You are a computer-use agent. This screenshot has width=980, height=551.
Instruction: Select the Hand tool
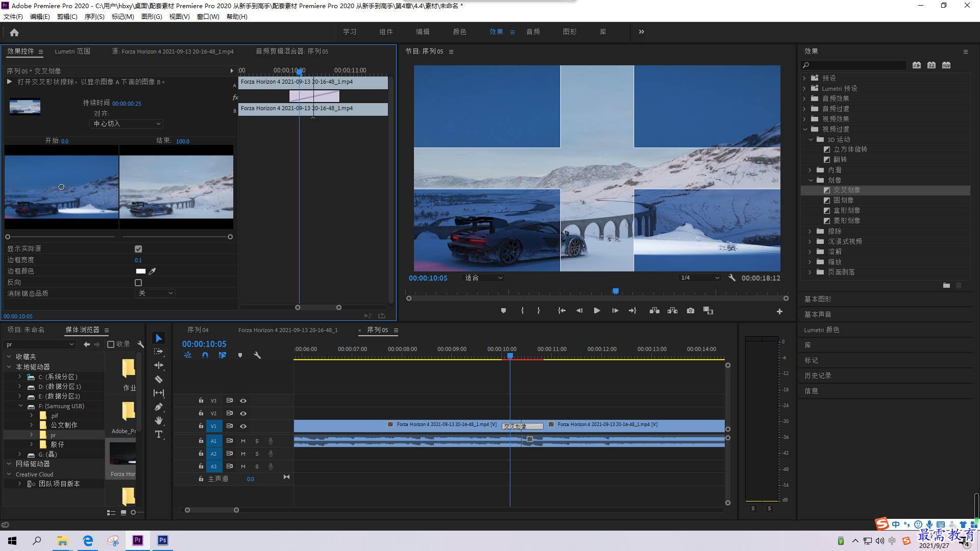click(159, 420)
